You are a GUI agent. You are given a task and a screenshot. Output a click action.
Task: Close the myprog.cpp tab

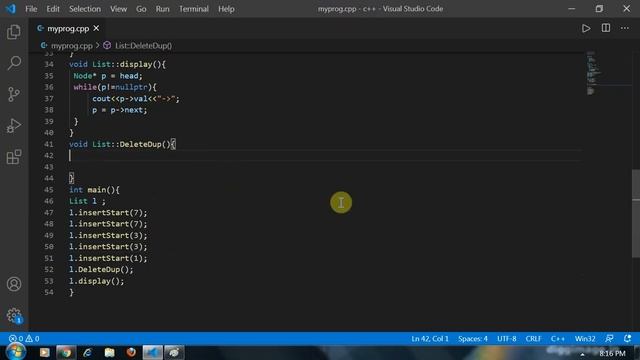pyautogui.click(x=96, y=28)
